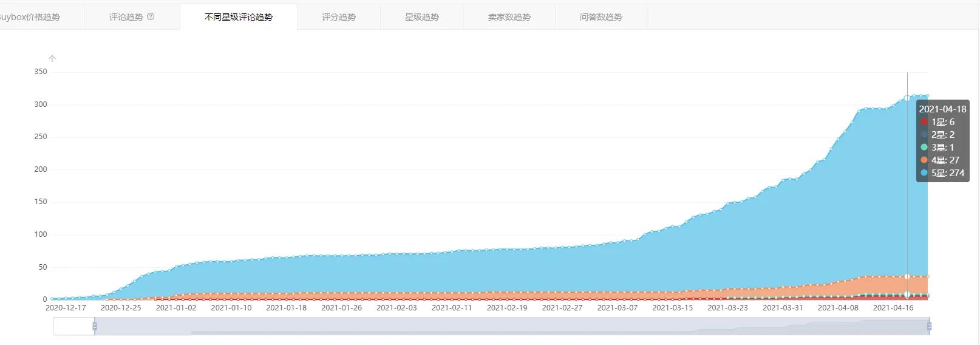Viewport: 980px width, 345px height.
Task: Click the 2020-12-25 x-axis label
Action: coord(121,308)
